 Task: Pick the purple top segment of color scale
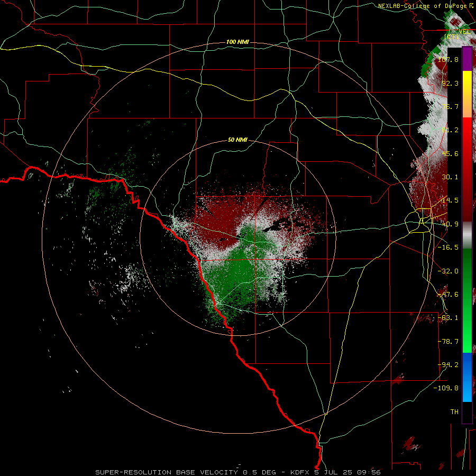[467, 59]
